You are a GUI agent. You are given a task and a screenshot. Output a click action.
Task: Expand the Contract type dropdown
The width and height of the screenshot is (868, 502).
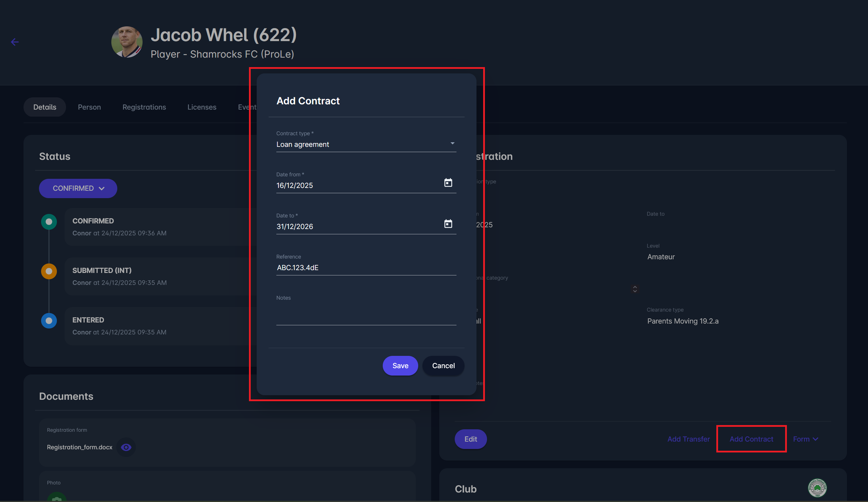tap(452, 144)
